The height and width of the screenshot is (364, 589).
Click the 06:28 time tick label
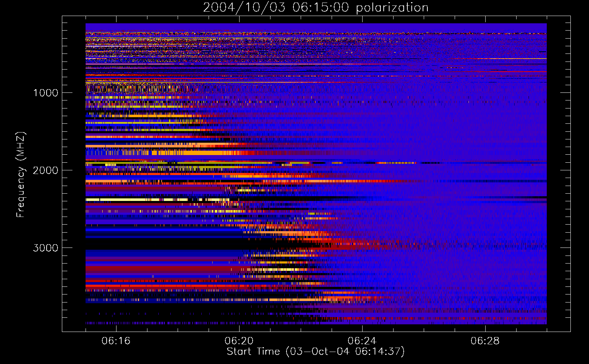click(485, 341)
